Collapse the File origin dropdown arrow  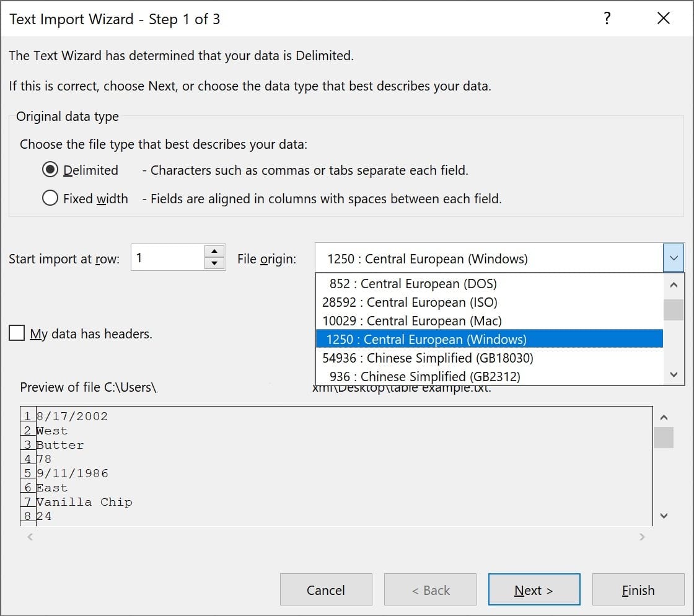click(x=674, y=258)
